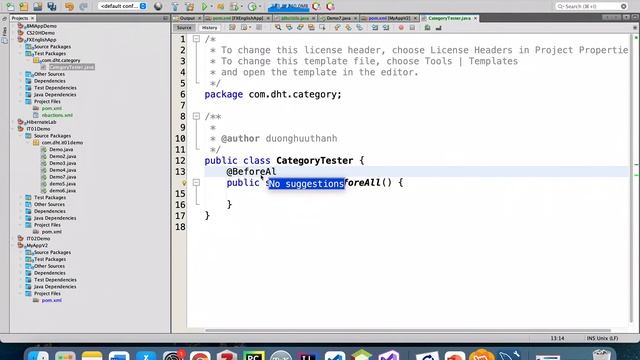This screenshot has width=640, height=360.
Task: Open the Profile Project dropdown arrow
Action: point(260,6)
